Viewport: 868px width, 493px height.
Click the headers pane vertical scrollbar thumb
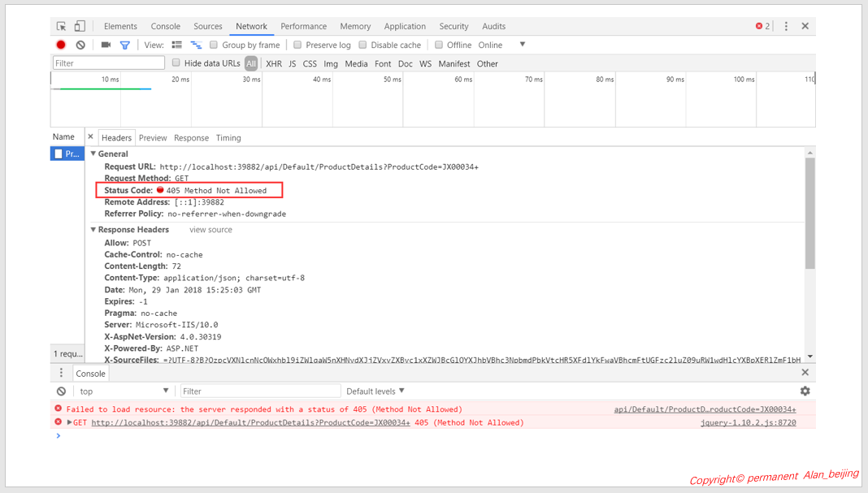click(x=809, y=214)
